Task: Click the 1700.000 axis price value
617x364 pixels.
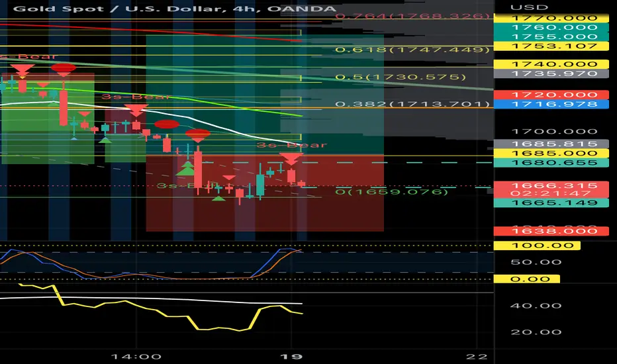Action: (554, 132)
